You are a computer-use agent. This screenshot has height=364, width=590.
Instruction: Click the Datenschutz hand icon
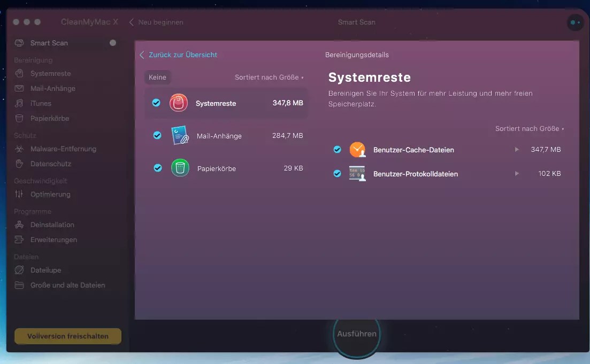pos(19,164)
